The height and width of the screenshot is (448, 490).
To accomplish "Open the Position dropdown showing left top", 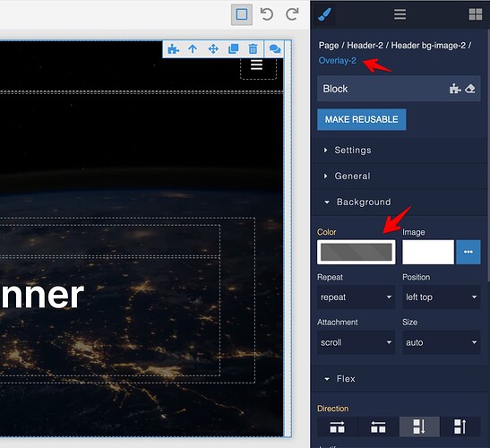I will [442, 297].
